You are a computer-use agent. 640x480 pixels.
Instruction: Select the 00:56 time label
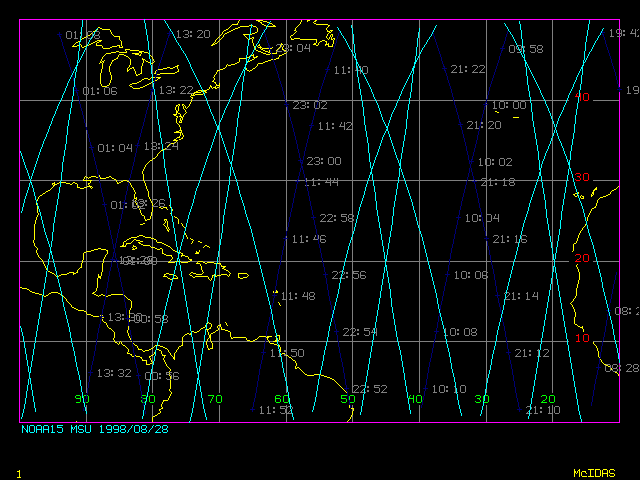[x=162, y=376]
